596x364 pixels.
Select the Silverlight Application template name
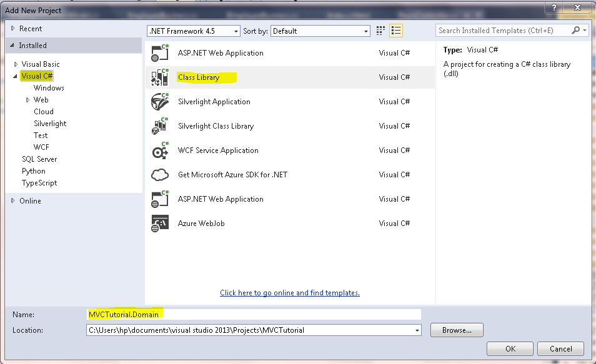click(x=214, y=102)
